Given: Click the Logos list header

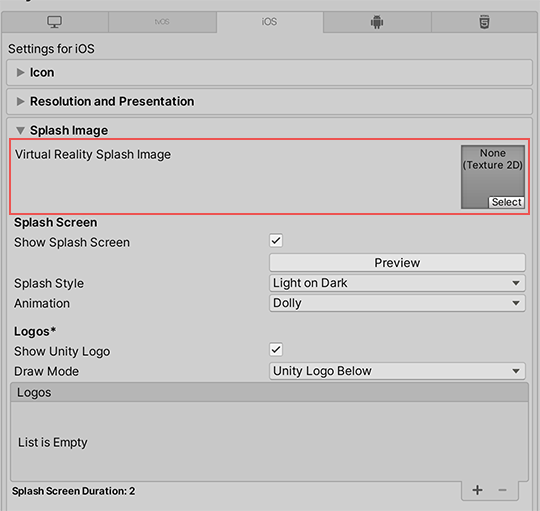Looking at the screenshot, I should point(269,393).
